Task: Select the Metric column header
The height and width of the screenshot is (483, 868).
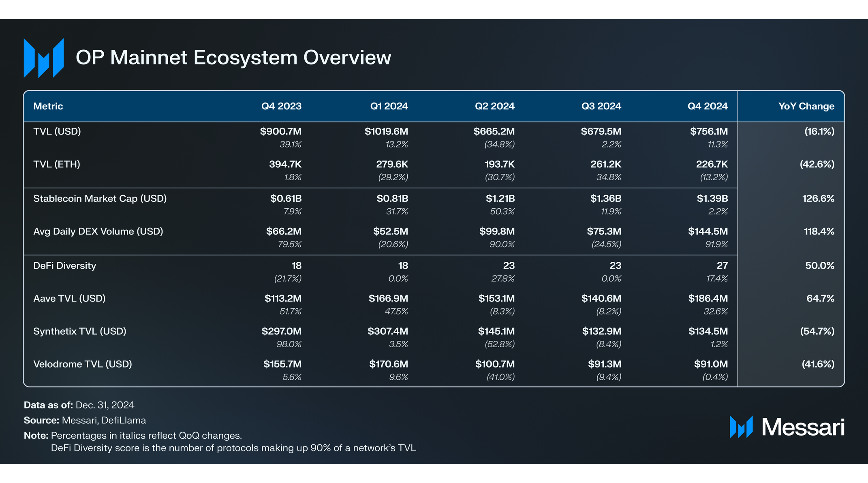Action: click(x=48, y=106)
